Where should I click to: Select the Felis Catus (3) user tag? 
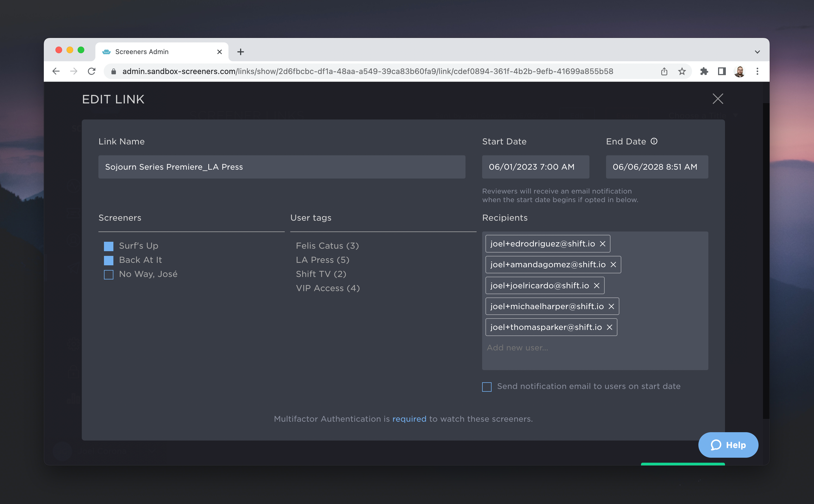coord(327,246)
